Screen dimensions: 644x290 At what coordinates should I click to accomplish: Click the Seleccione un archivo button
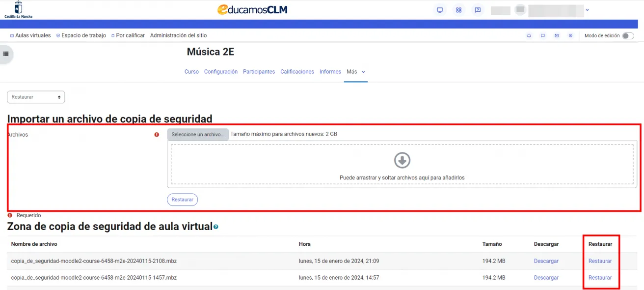click(197, 134)
